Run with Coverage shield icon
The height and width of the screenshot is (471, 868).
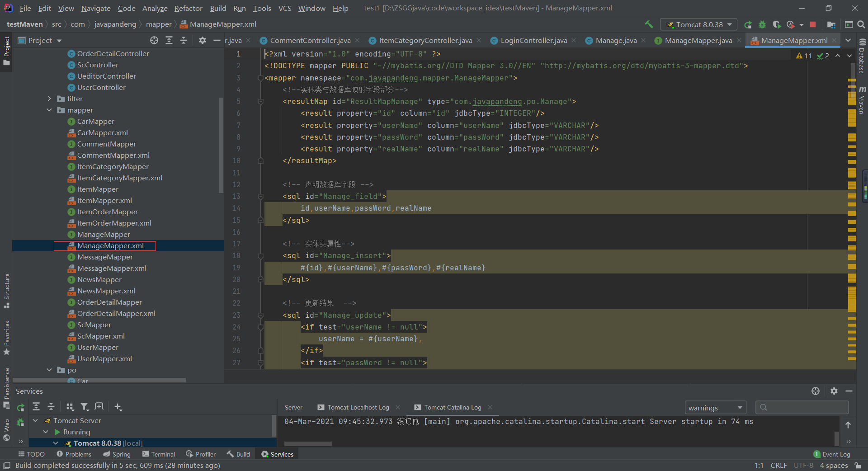point(777,24)
